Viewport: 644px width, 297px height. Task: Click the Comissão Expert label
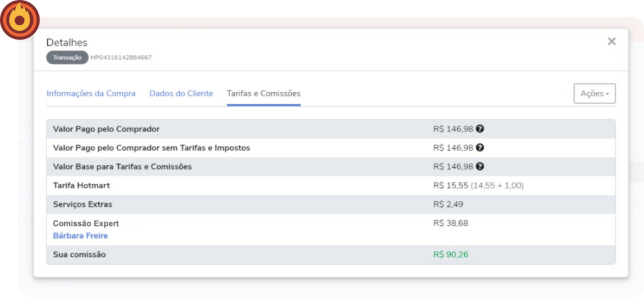coord(86,223)
